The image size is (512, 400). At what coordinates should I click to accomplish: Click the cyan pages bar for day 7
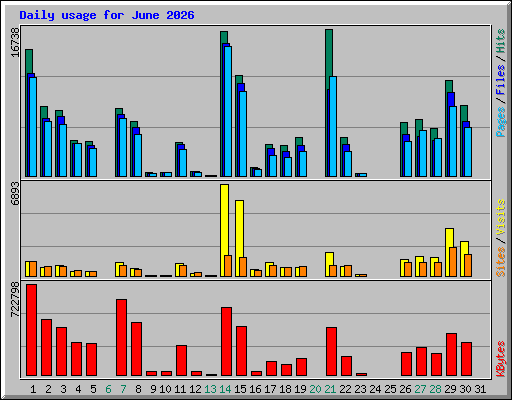pyautogui.click(x=123, y=147)
